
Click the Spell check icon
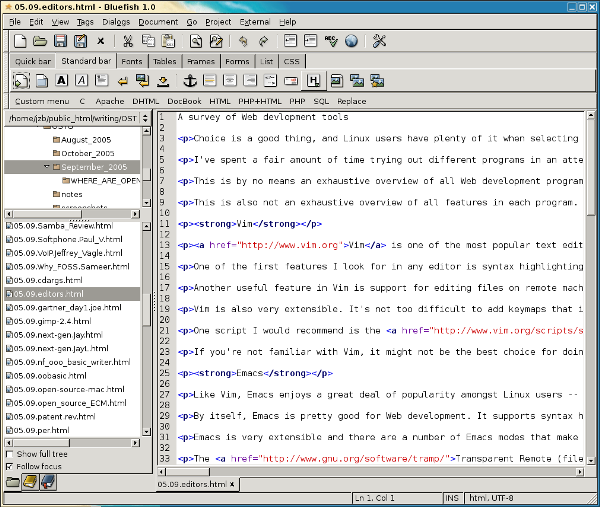[331, 41]
